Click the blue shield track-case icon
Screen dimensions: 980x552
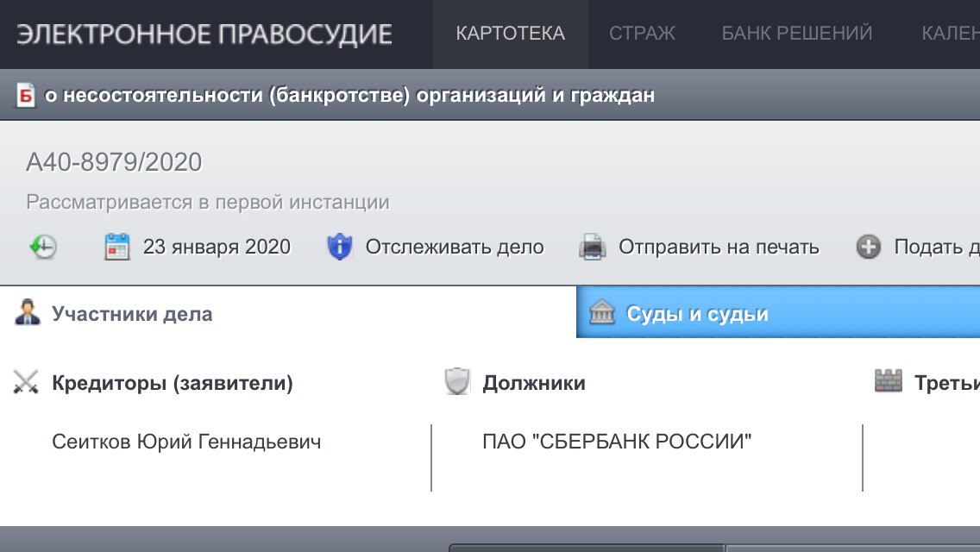tap(340, 248)
